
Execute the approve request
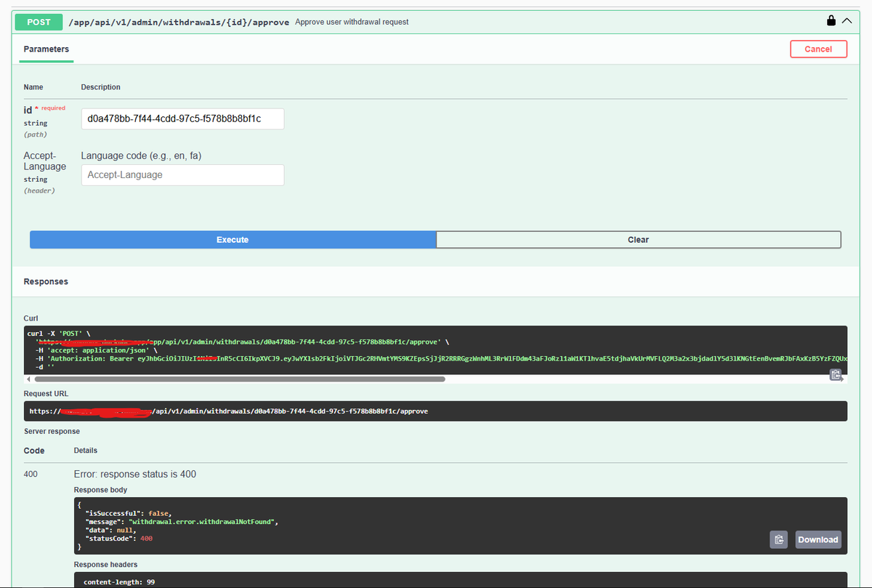(233, 240)
